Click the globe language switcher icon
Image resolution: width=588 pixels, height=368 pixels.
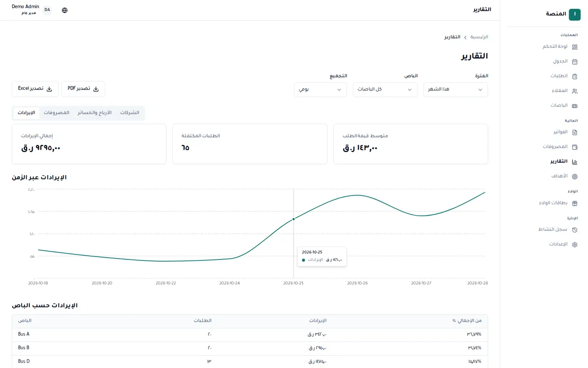pyautogui.click(x=65, y=10)
